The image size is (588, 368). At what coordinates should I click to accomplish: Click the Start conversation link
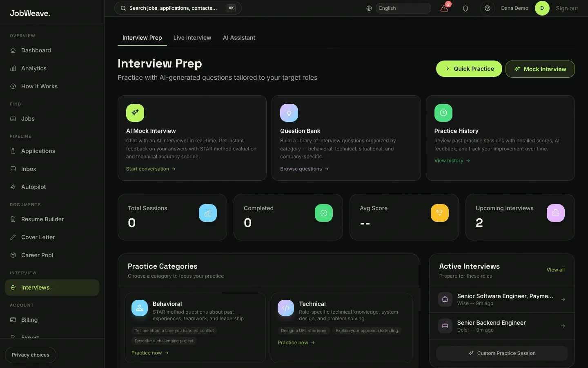click(x=151, y=169)
